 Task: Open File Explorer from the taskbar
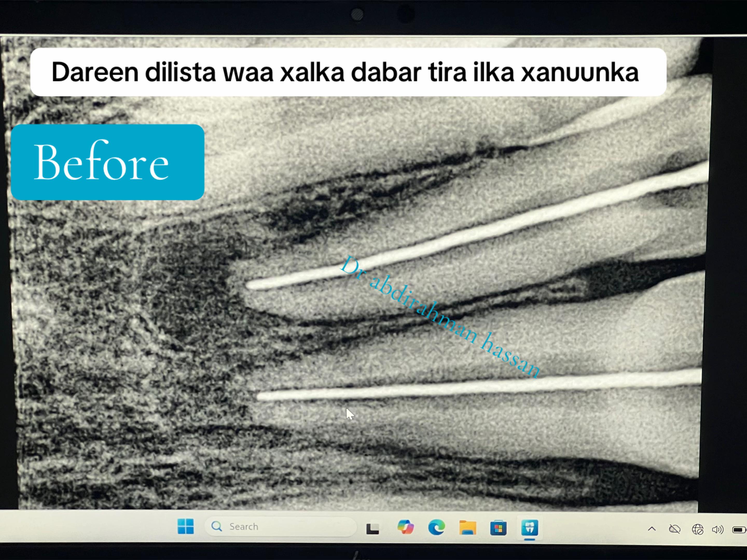[467, 528]
